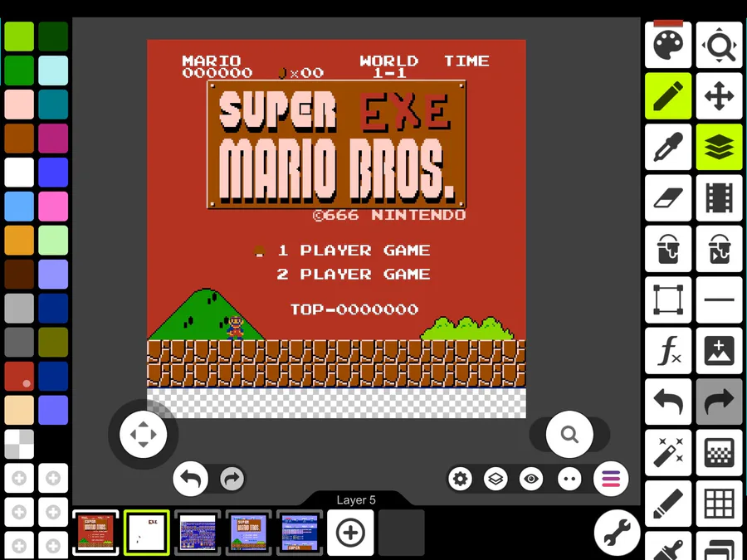This screenshot has width=747, height=560.
Task: Select the paint bucket fill tool
Action: (668, 249)
